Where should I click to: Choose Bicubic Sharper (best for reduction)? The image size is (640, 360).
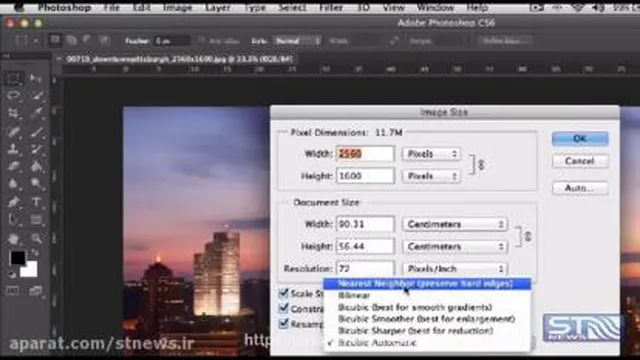pos(427,331)
